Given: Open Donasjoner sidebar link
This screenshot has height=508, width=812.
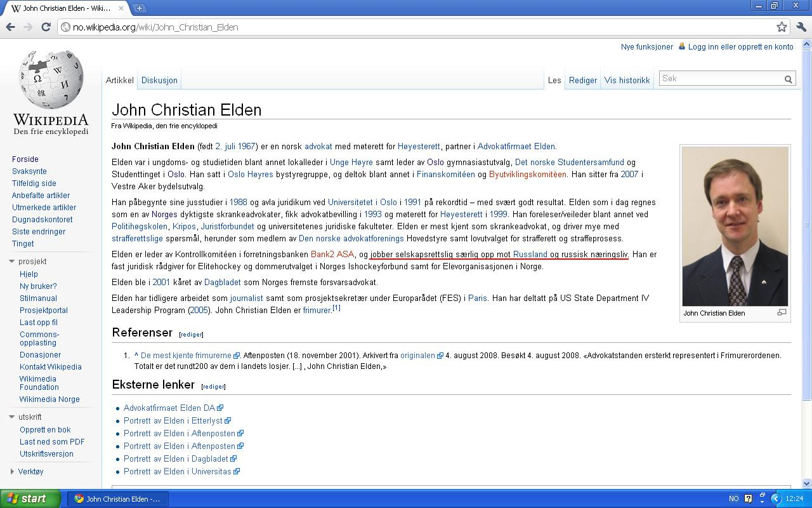Looking at the screenshot, I should (41, 355).
